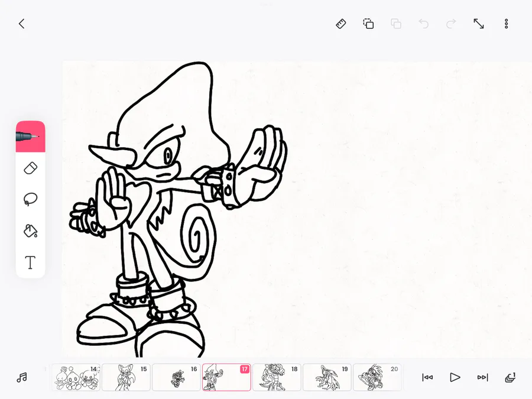
Task: Select the pen drawing tool
Action: pos(31,137)
